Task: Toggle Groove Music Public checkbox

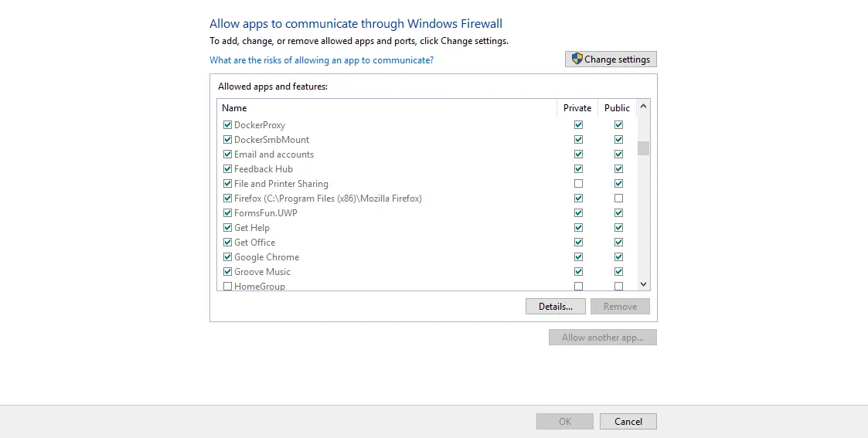Action: (619, 272)
